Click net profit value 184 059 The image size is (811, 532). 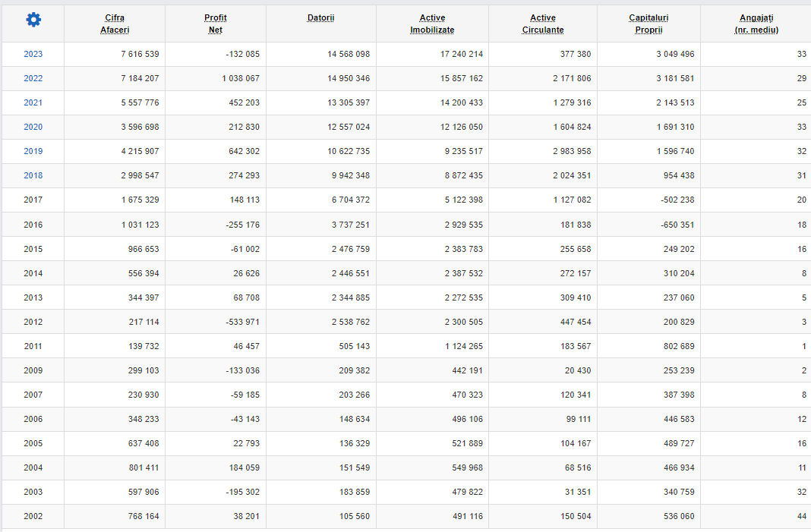click(244, 468)
